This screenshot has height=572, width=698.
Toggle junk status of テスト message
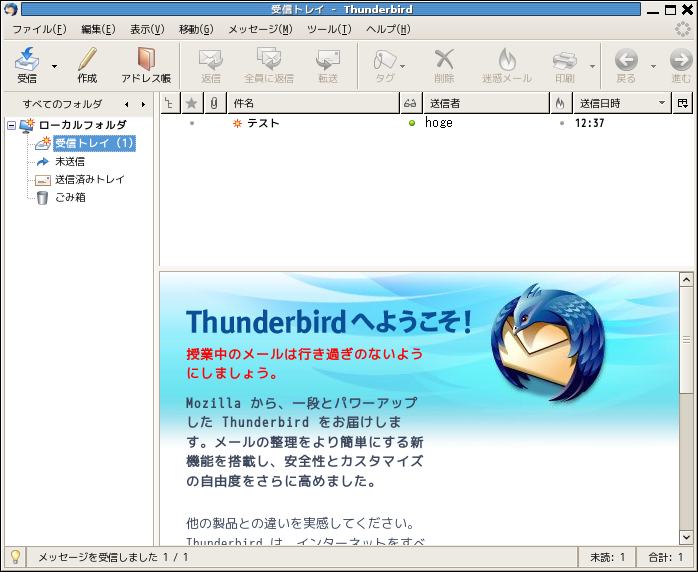(562, 123)
